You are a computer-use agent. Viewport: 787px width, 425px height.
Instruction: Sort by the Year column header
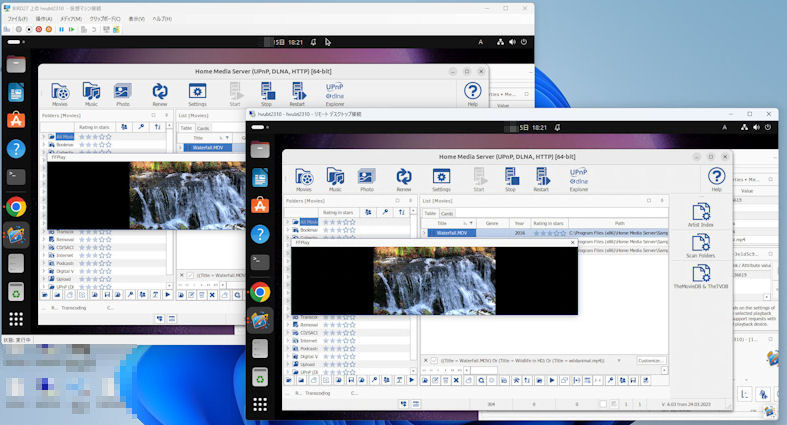(519, 223)
